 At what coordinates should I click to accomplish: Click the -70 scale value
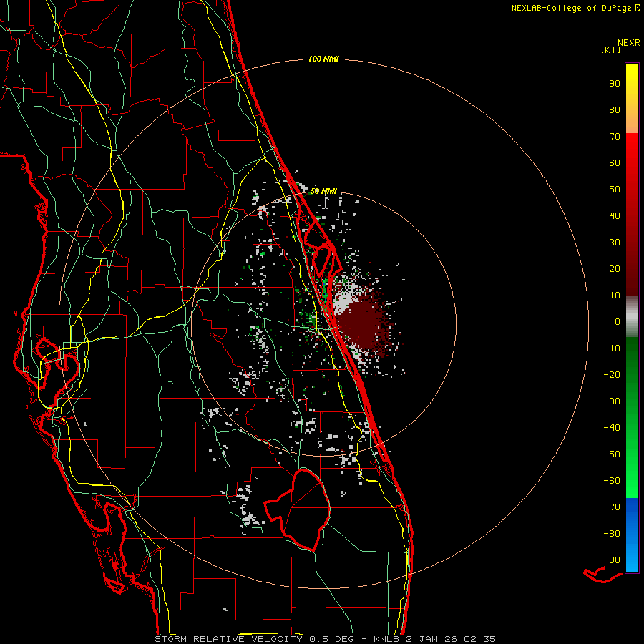click(x=612, y=507)
